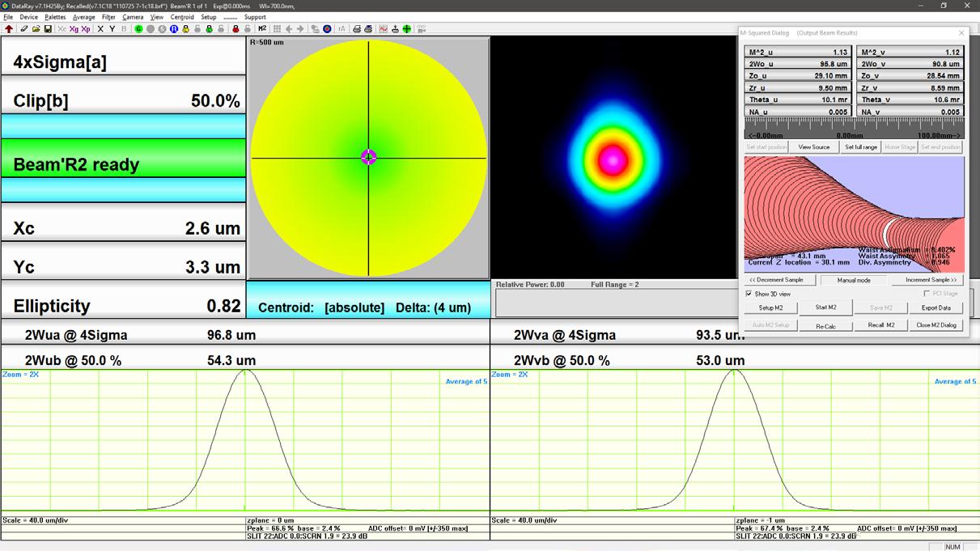
Task: Click the green G circle icon
Action: [x=138, y=29]
